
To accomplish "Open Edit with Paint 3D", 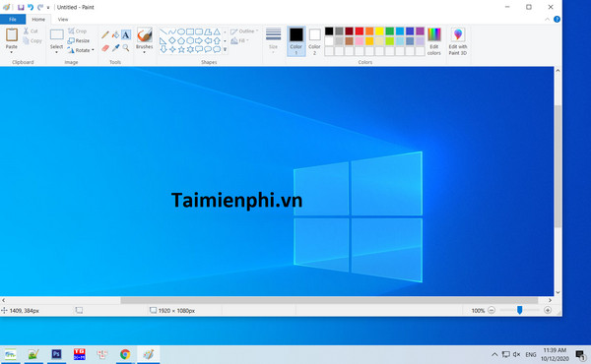I will click(458, 41).
